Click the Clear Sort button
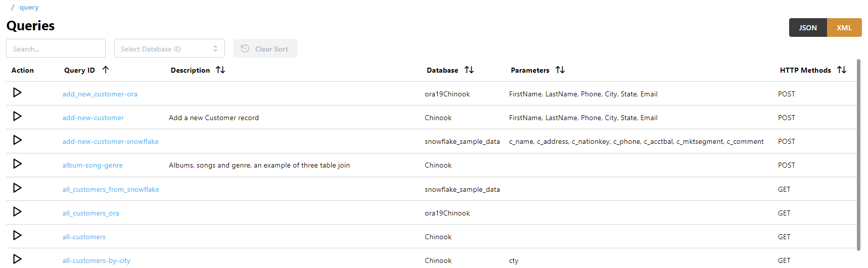The width and height of the screenshot is (868, 268). pyautogui.click(x=265, y=48)
